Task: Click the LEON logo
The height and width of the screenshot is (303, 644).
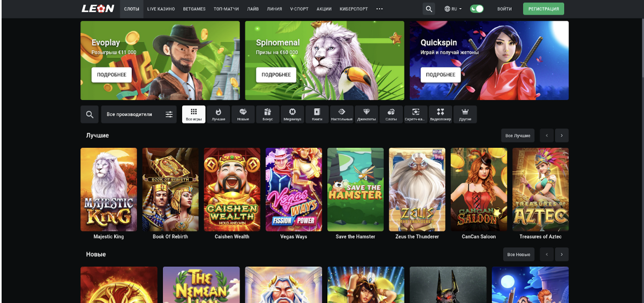Action: (98, 9)
